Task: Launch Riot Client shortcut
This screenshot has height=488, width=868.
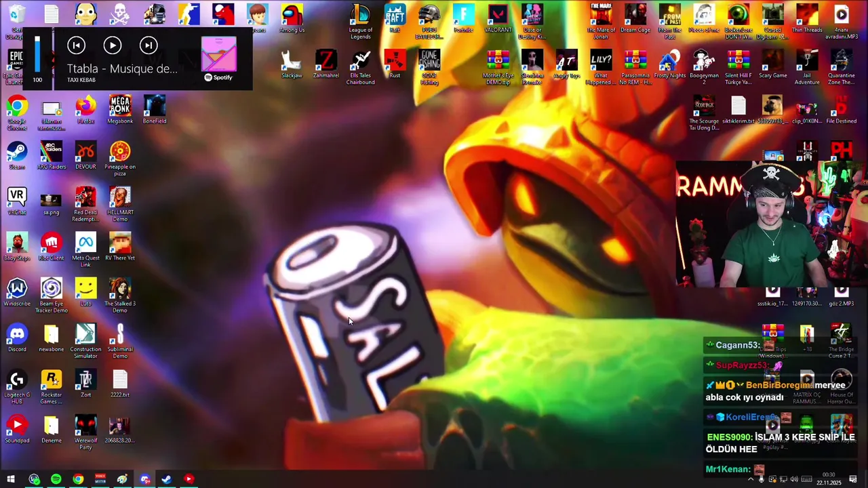Action: click(52, 246)
